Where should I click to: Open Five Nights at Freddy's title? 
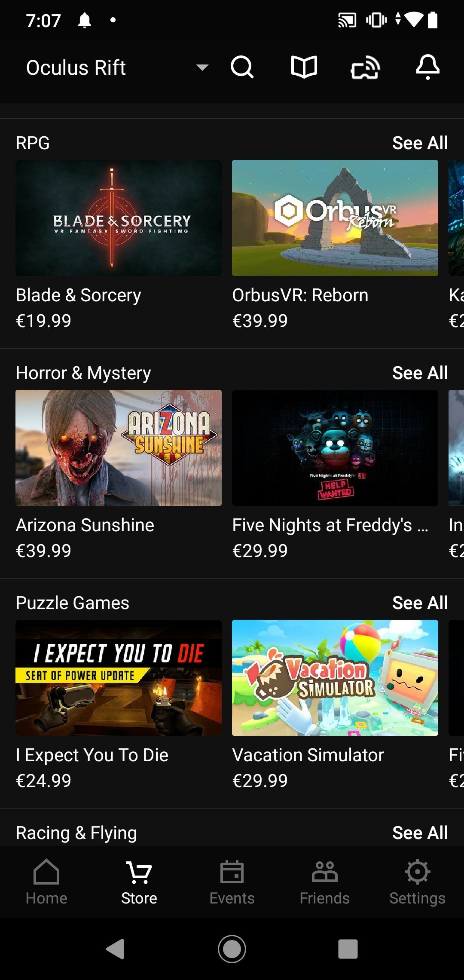point(330,525)
